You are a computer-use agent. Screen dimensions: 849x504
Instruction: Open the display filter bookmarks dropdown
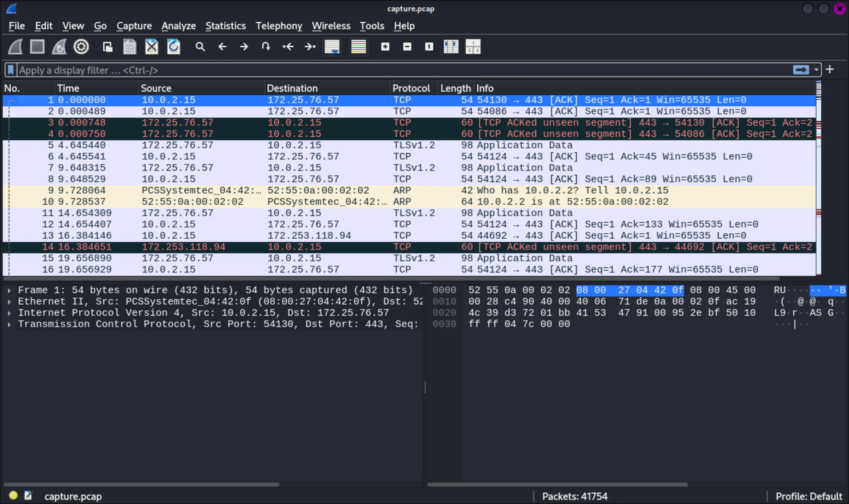click(11, 70)
